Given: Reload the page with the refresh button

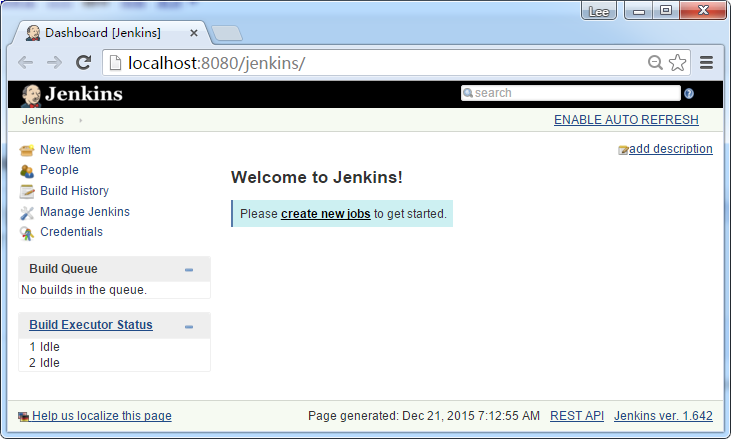Looking at the screenshot, I should (x=84, y=63).
